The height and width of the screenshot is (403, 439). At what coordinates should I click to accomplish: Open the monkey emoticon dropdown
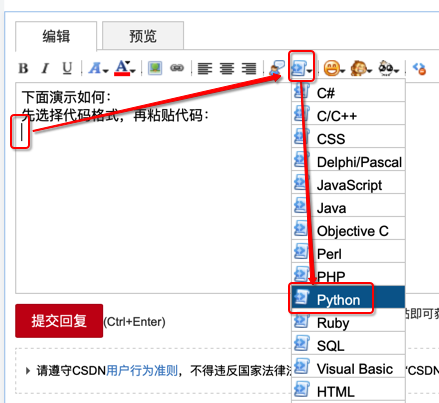click(361, 68)
